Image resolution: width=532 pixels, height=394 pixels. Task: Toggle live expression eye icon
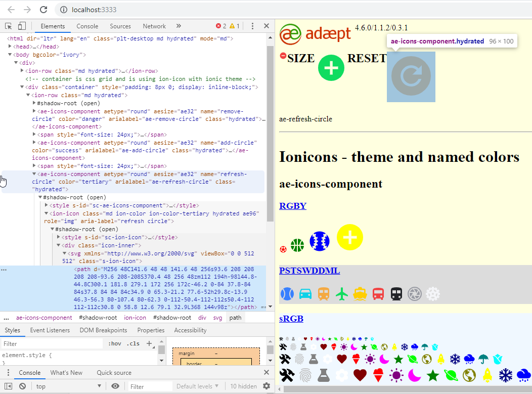tap(115, 386)
